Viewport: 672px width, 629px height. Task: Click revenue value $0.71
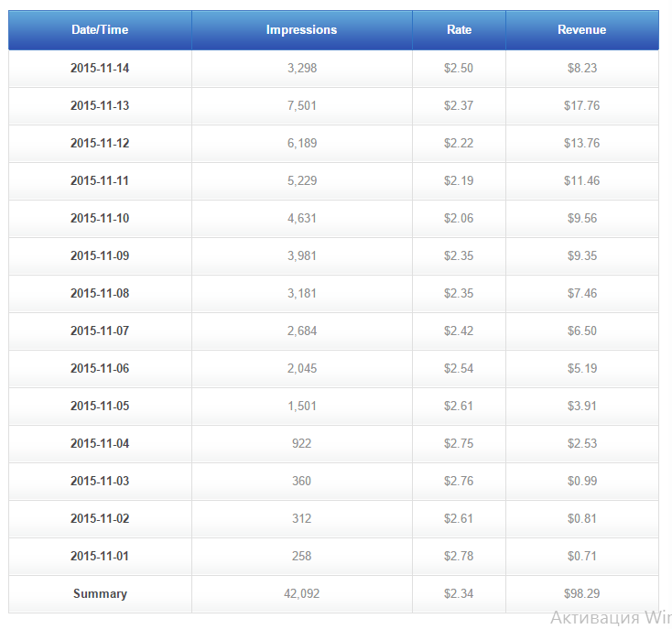click(581, 557)
